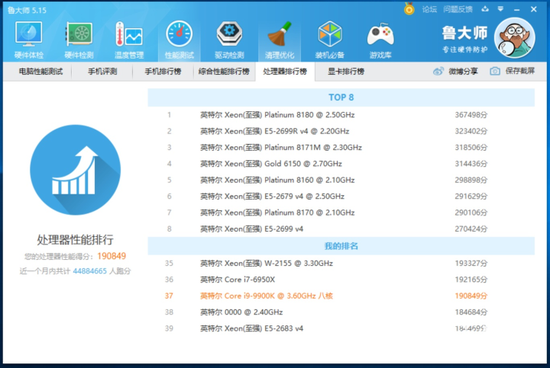Screen dimensions: 550x368
Task: Switch to the 电脑性能测试 tab
Action: 41,72
